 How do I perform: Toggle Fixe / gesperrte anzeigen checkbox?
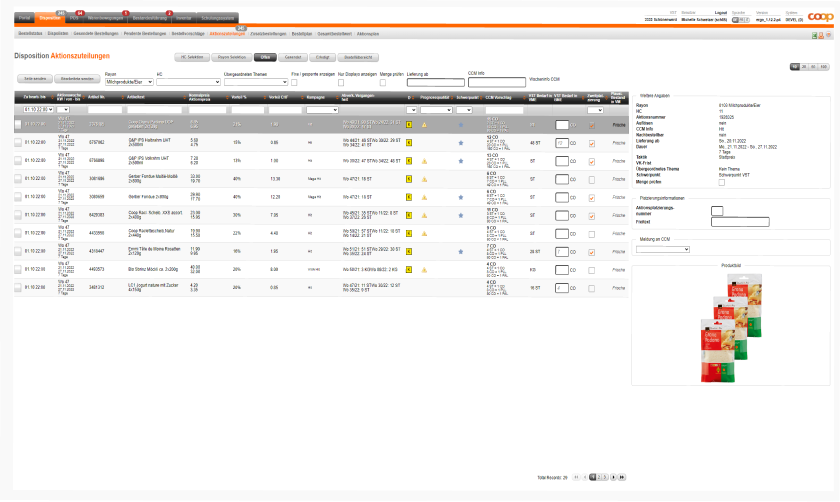(x=294, y=83)
